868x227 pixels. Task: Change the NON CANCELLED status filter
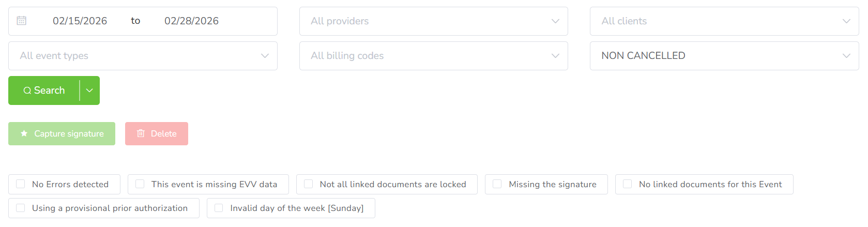click(724, 56)
